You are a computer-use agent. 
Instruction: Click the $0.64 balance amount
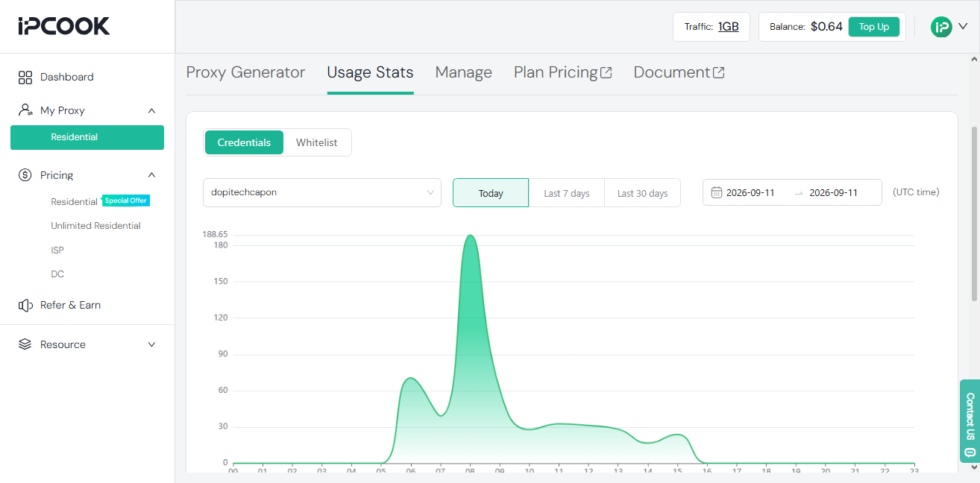[x=826, y=27]
